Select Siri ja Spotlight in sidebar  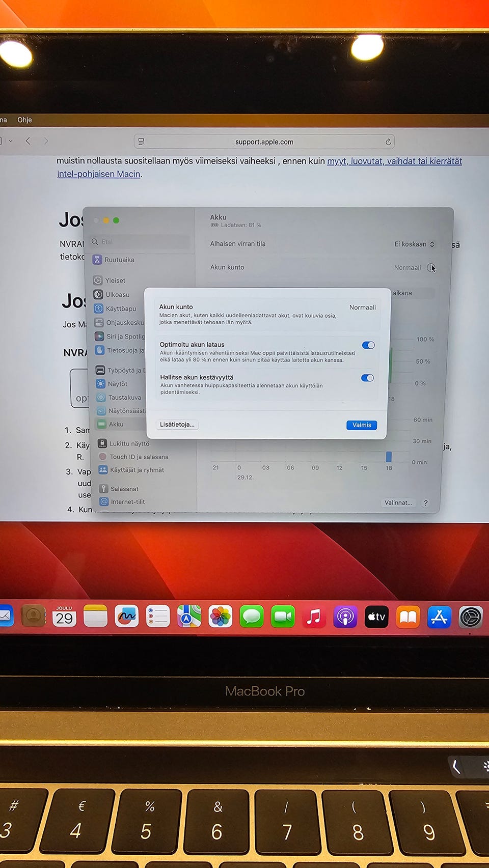pyautogui.click(x=120, y=336)
